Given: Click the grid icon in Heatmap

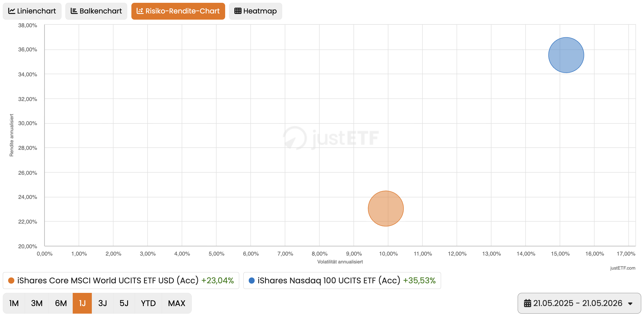Looking at the screenshot, I should [x=238, y=11].
